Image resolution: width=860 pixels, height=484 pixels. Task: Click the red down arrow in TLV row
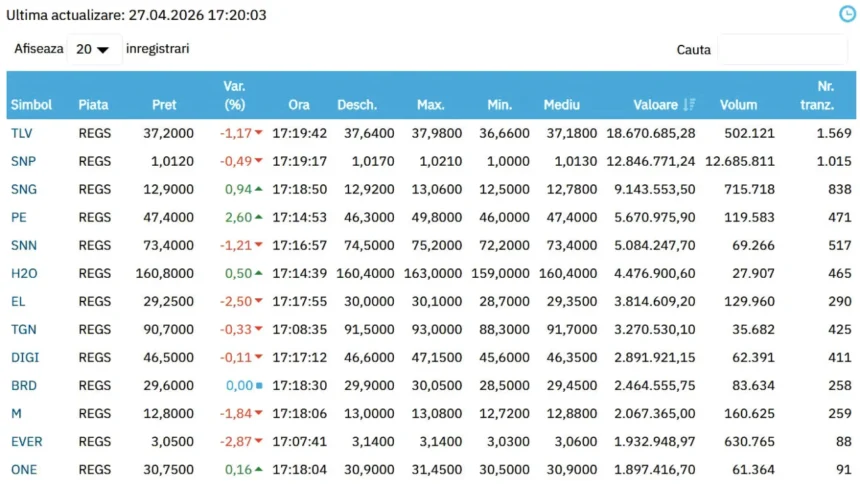coord(258,133)
